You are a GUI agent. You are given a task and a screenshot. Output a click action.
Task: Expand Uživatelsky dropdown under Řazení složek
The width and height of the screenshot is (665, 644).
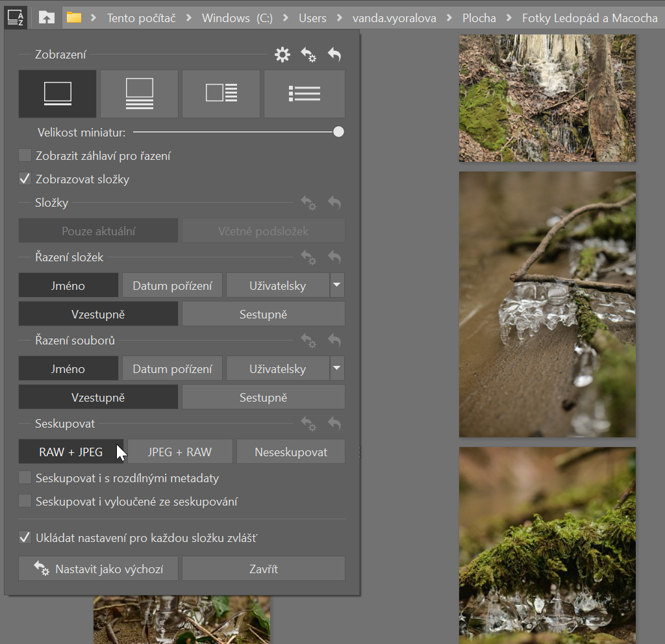[336, 285]
